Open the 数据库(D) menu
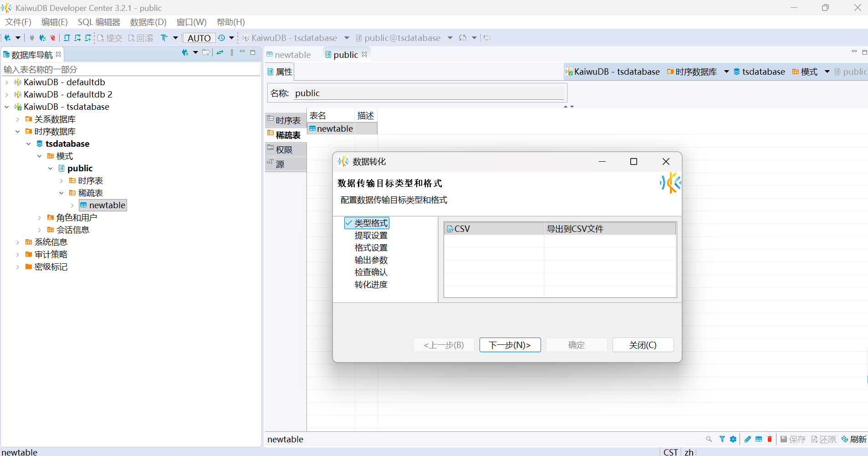The image size is (868, 456). pos(148,22)
